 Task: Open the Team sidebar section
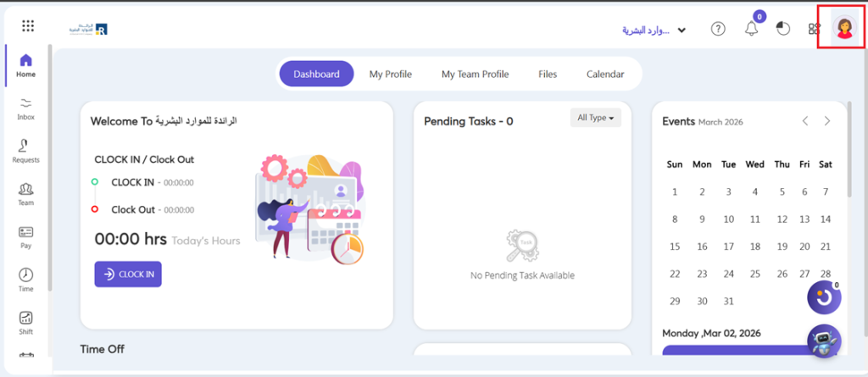pos(26,194)
